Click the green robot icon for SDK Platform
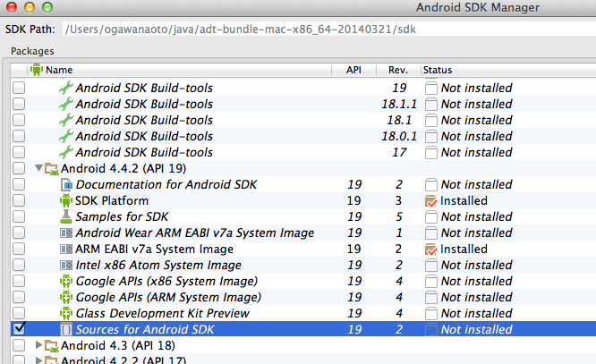Image resolution: width=596 pixels, height=364 pixels. pos(66,200)
